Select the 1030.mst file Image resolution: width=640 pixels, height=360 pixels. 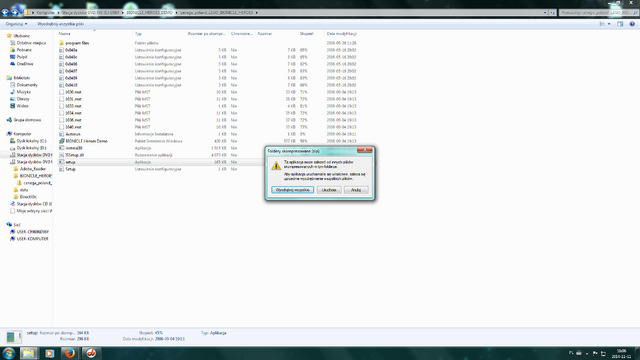(73, 92)
